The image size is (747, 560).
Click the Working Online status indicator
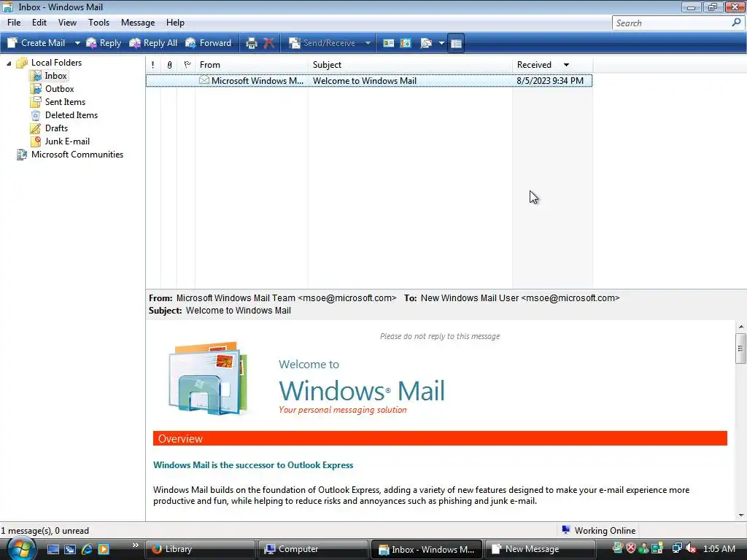[598, 531]
